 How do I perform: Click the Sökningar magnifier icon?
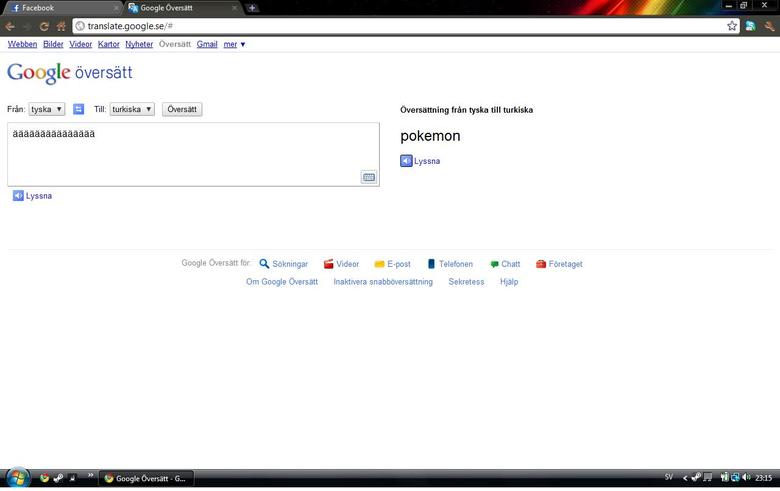(x=264, y=264)
